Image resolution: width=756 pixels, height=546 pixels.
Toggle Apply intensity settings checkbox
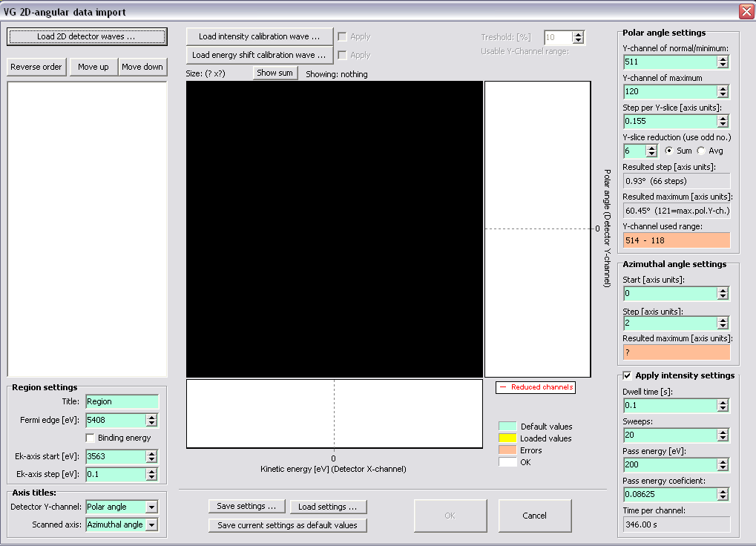(x=627, y=375)
